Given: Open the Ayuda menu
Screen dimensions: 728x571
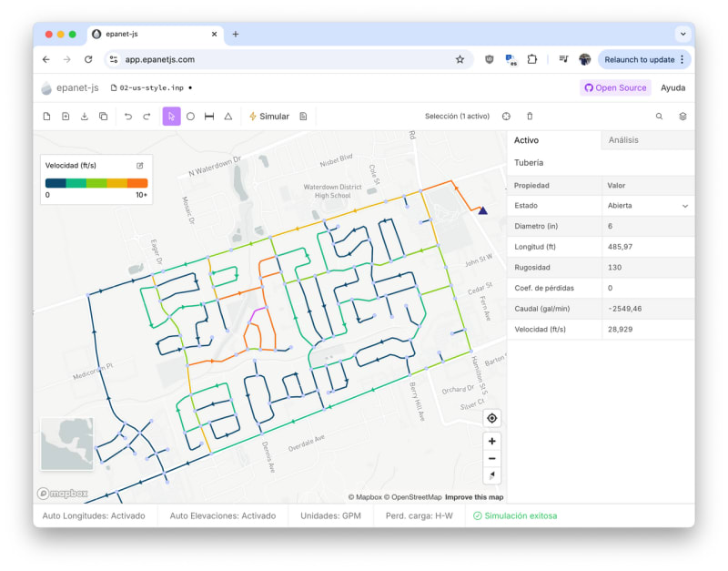Looking at the screenshot, I should [x=672, y=88].
